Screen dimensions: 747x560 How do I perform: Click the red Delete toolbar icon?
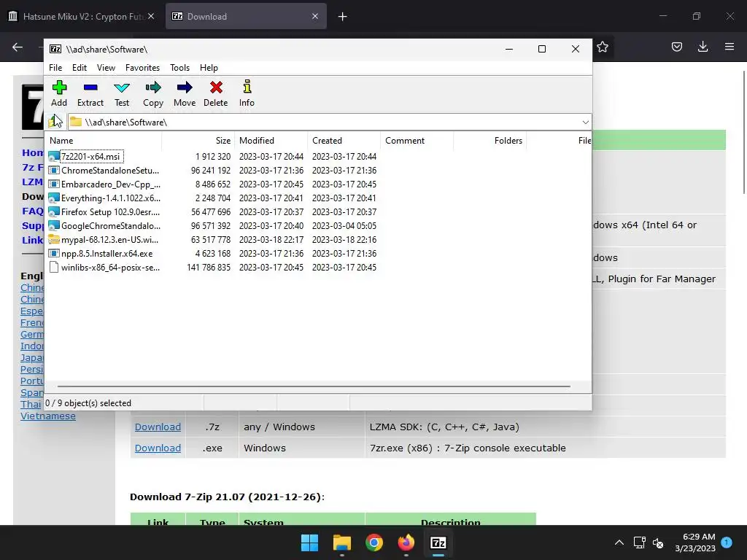point(216,87)
